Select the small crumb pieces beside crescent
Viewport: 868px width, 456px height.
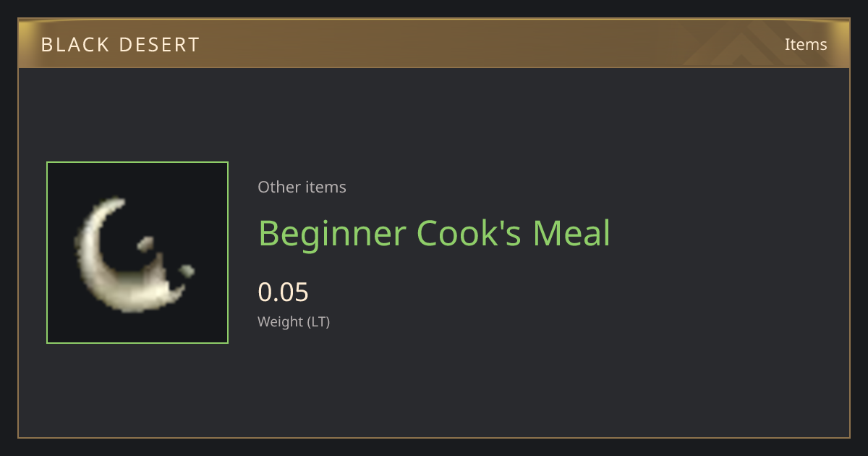tap(166, 257)
